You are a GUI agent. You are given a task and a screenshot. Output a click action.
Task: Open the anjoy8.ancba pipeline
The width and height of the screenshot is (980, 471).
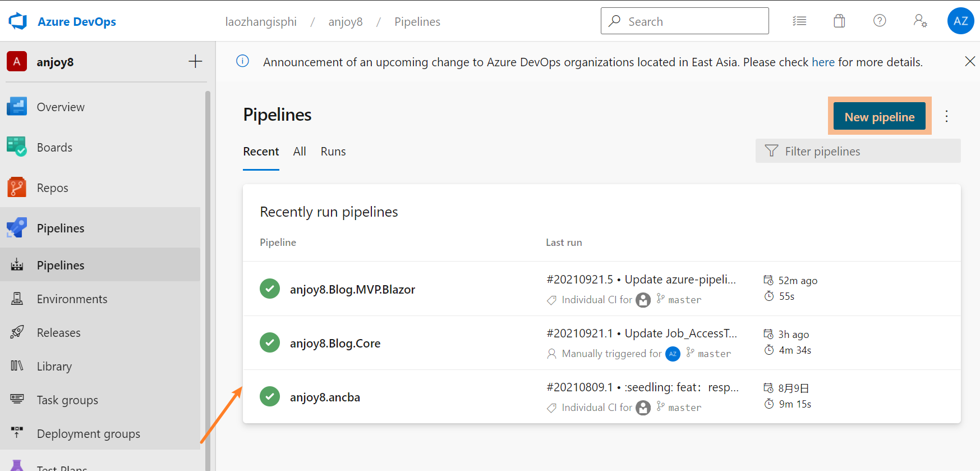tap(325, 397)
